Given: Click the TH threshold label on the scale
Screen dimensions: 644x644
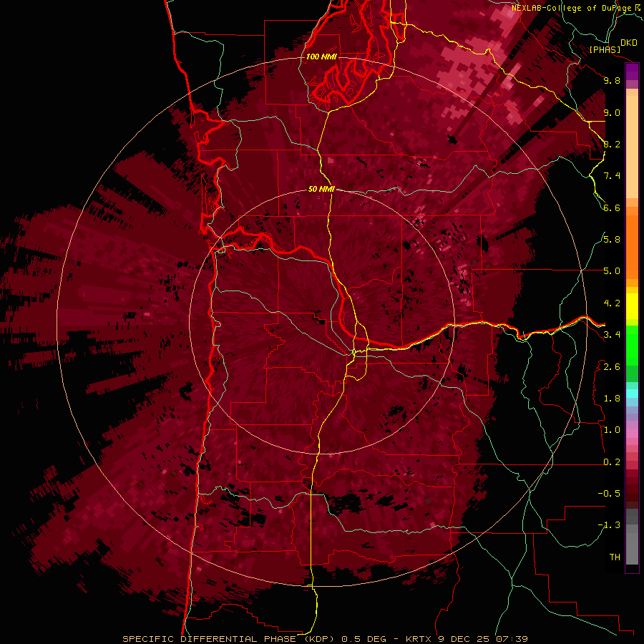Looking at the screenshot, I should (x=615, y=557).
